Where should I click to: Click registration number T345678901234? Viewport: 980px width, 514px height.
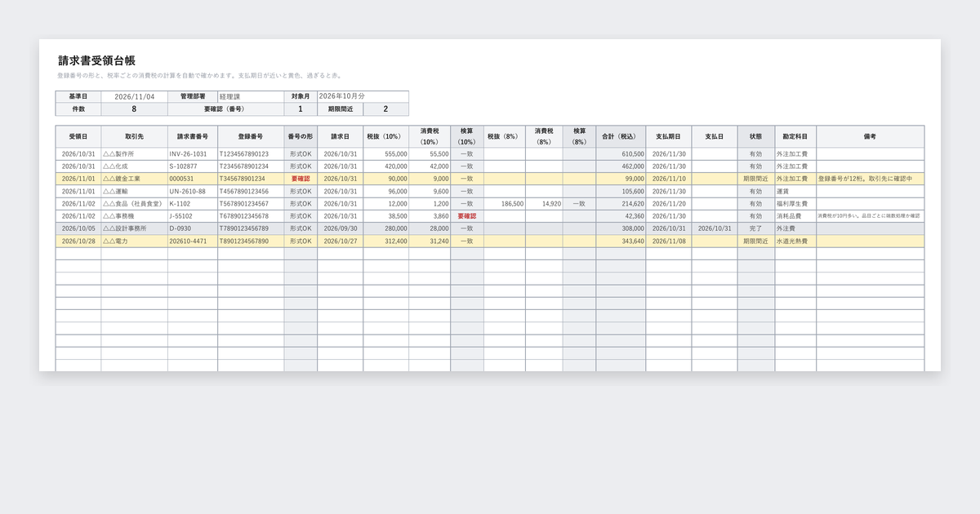click(251, 179)
